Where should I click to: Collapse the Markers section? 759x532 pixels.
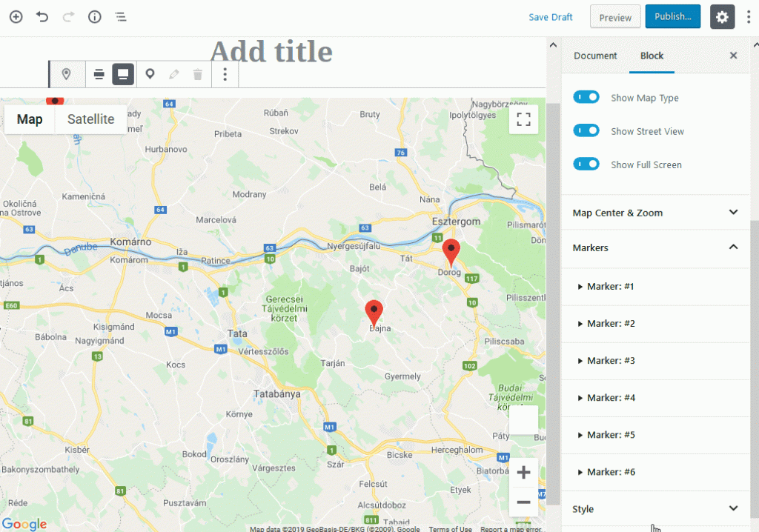click(x=655, y=247)
